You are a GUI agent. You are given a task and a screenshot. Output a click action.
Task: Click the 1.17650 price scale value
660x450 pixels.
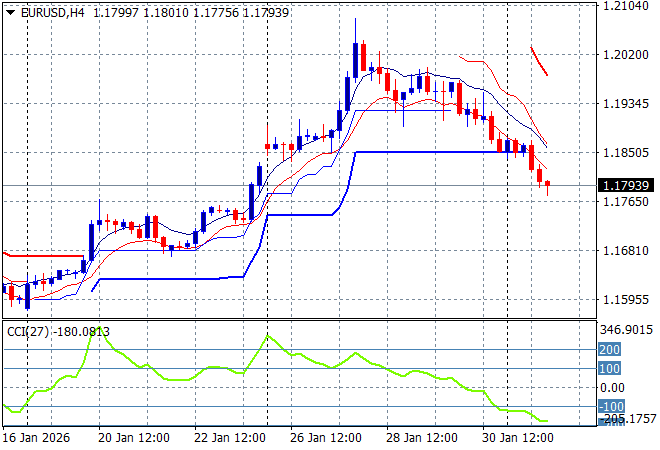(625, 202)
